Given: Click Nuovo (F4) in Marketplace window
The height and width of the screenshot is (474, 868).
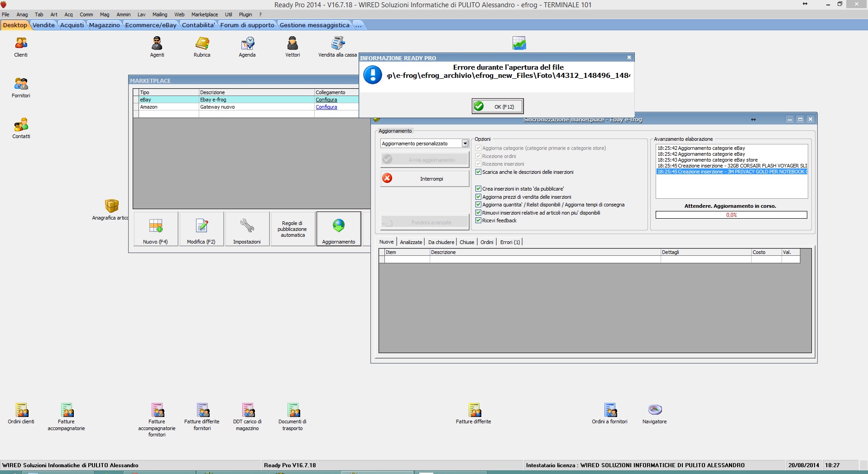Looking at the screenshot, I should point(156,229).
